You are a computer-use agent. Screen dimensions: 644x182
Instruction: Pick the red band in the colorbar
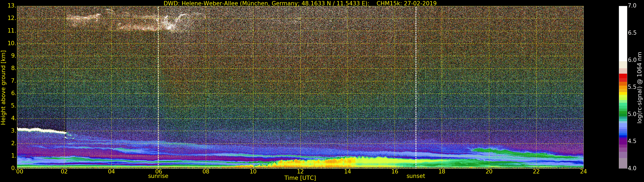(623, 78)
